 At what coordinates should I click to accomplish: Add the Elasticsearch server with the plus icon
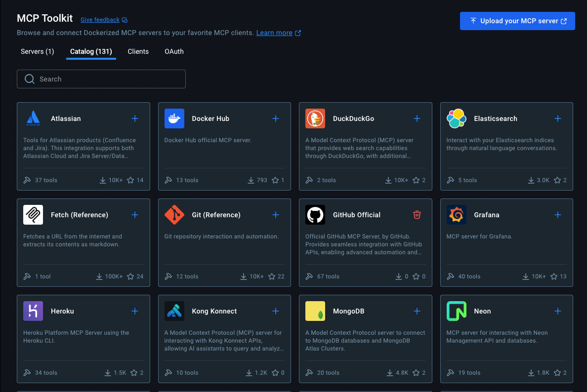557,118
